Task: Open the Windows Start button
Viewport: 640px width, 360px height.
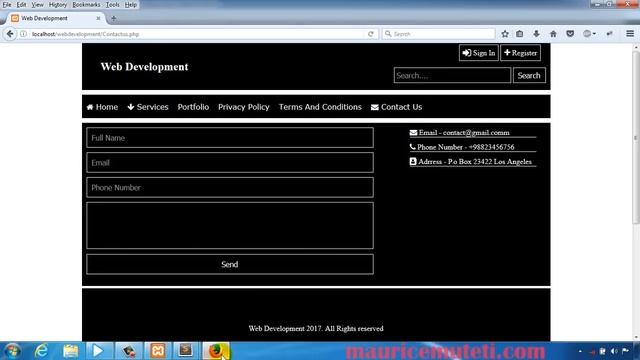Action: pos(12,351)
